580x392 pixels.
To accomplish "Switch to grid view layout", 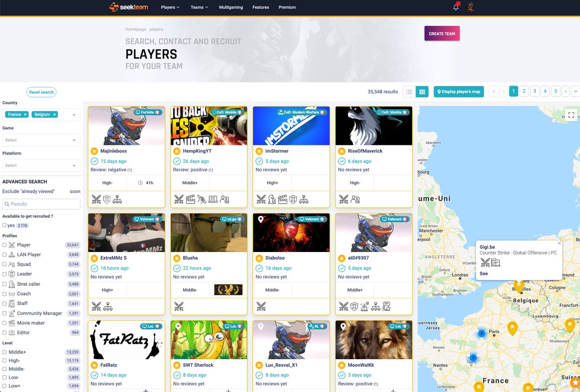I will [x=421, y=92].
